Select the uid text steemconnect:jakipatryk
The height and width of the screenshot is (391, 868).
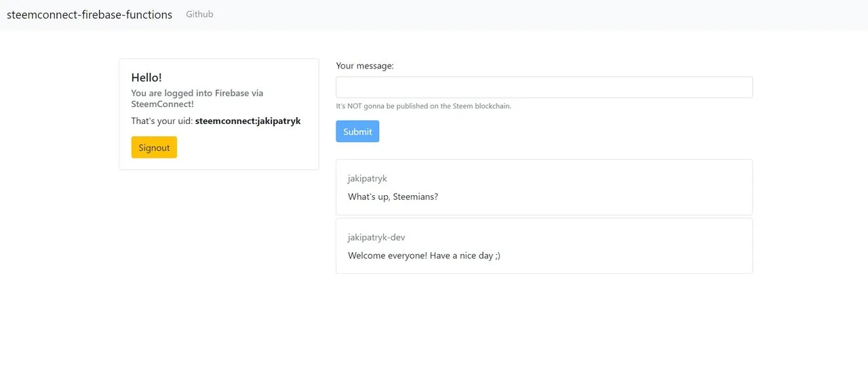[x=248, y=121]
